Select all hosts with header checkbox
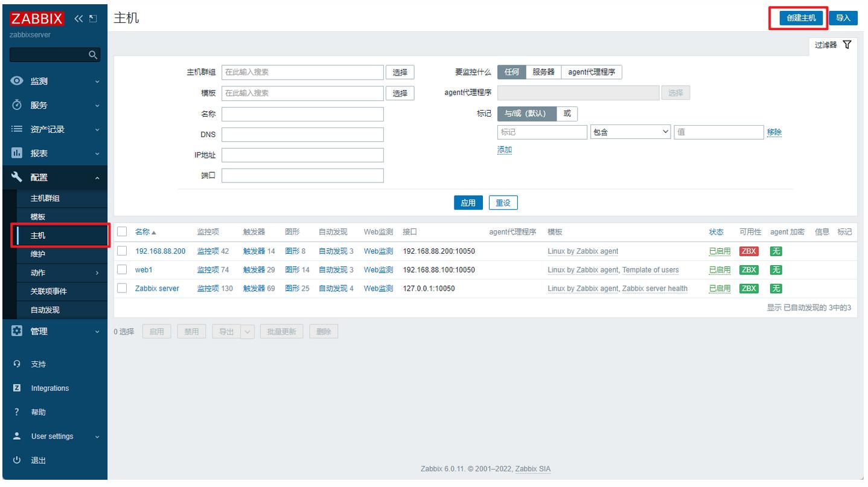868x487 pixels. point(122,232)
